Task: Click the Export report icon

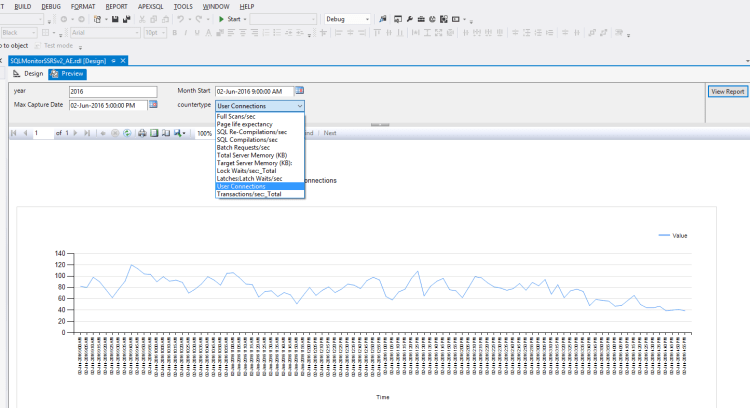Action: (x=178, y=133)
